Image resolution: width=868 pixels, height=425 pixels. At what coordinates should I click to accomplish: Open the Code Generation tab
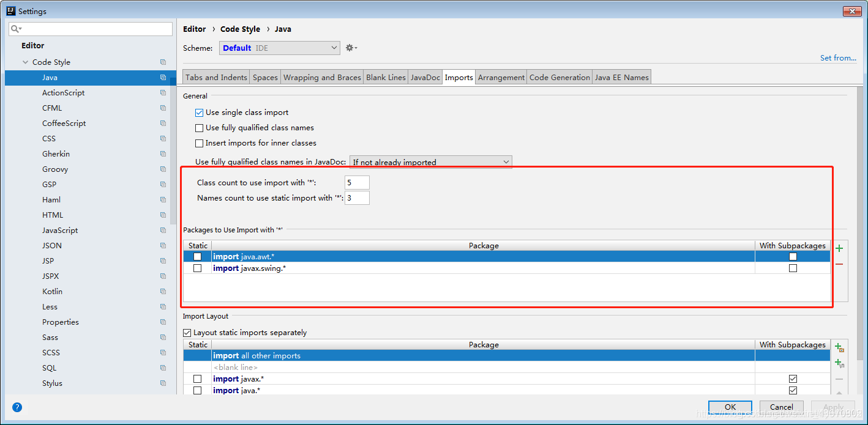click(559, 77)
